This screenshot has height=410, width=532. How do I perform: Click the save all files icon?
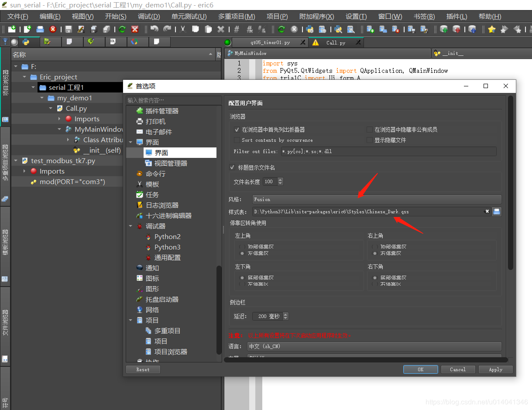click(x=106, y=29)
